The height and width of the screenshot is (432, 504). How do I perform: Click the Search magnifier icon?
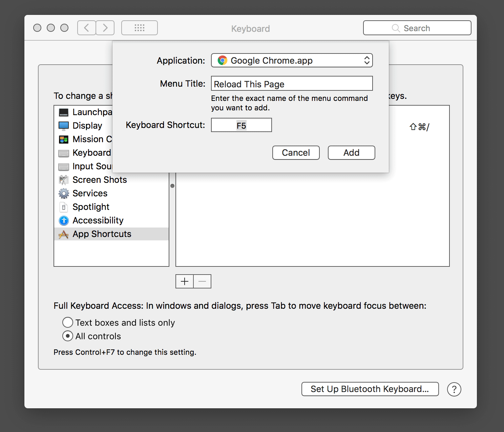396,28
